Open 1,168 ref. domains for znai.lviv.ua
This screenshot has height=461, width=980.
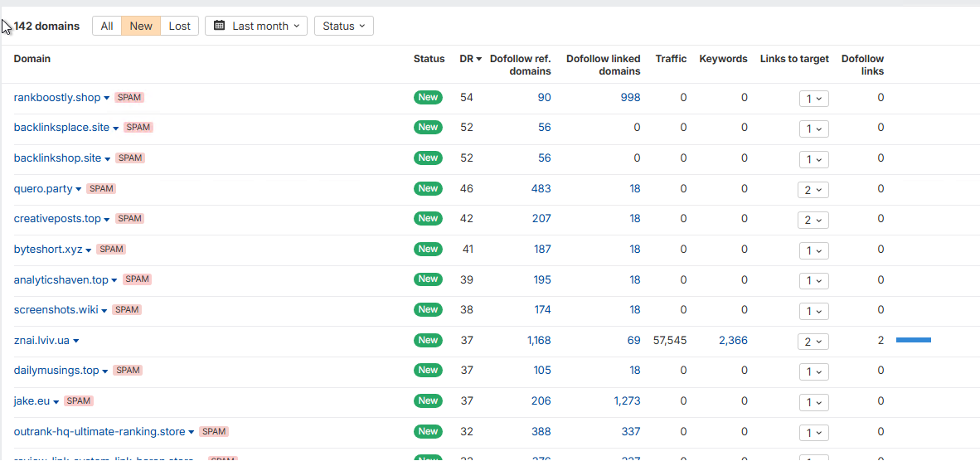539,341
